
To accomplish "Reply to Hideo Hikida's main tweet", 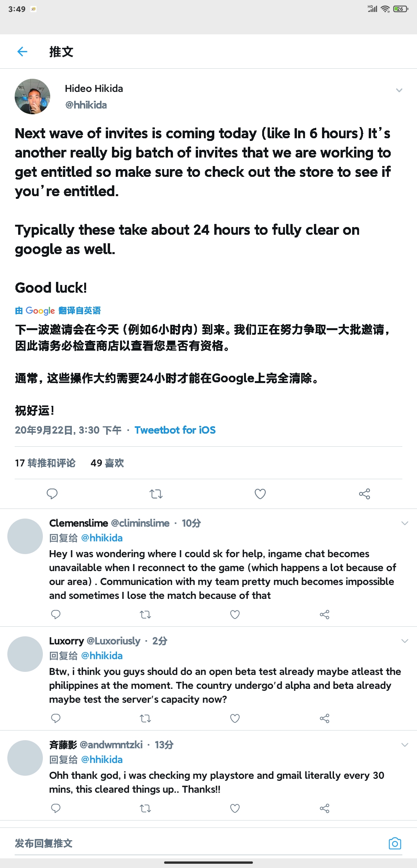I will tap(52, 494).
